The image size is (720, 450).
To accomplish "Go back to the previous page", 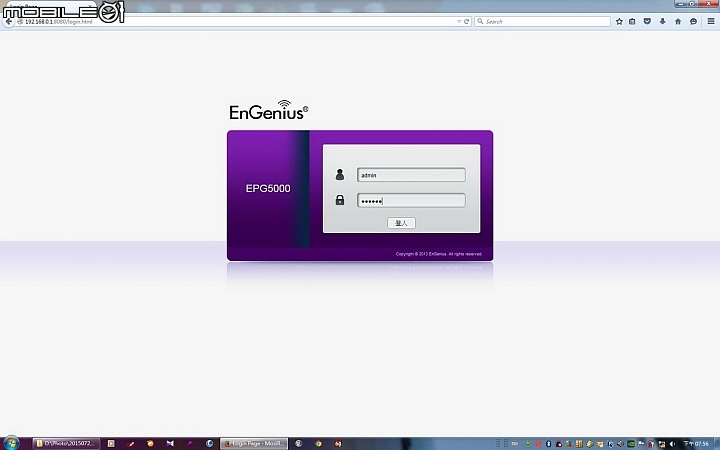I will pos(8,22).
